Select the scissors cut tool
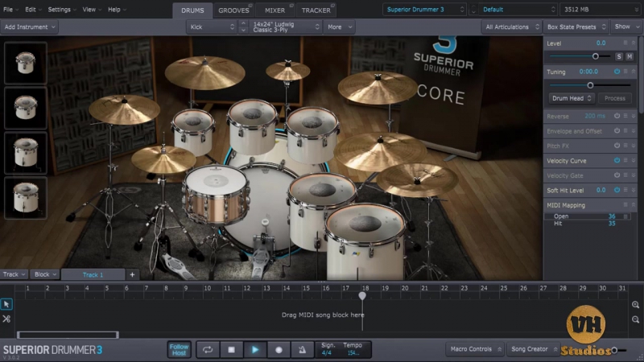644x362 pixels. (x=6, y=319)
